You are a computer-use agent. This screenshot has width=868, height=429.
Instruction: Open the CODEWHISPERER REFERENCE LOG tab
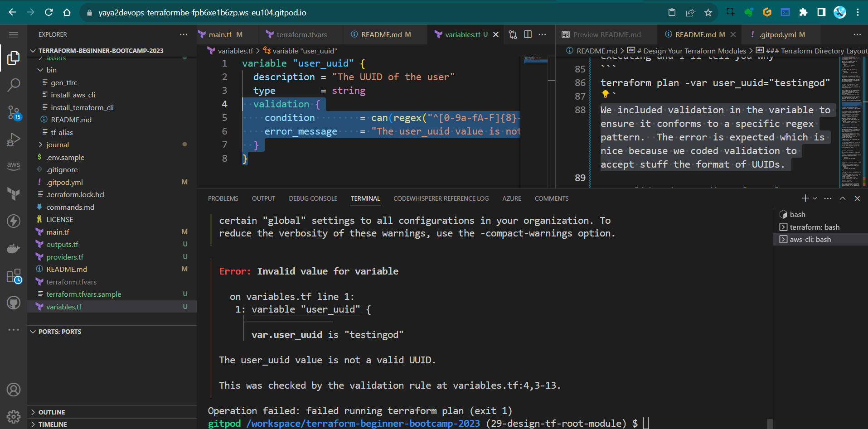(441, 198)
